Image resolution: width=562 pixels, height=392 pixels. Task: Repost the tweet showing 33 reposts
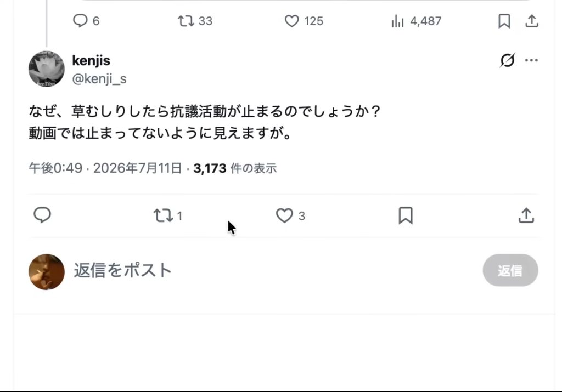tap(195, 21)
